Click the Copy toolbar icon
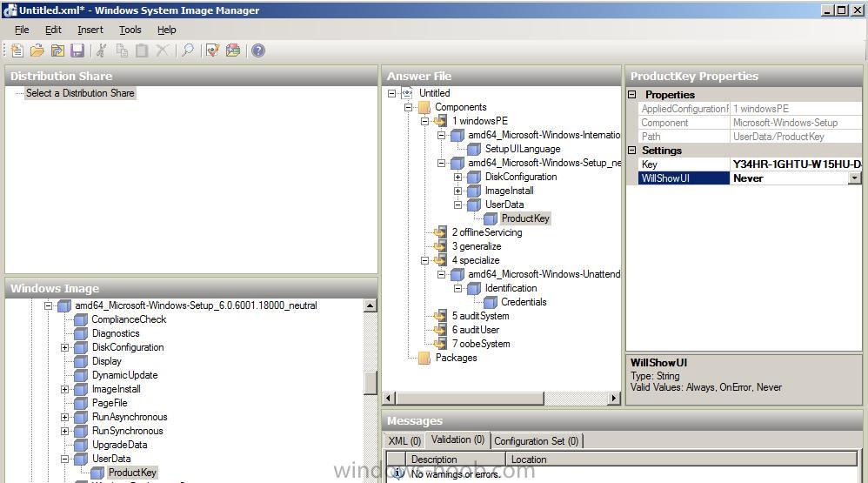868x483 pixels. click(122, 51)
